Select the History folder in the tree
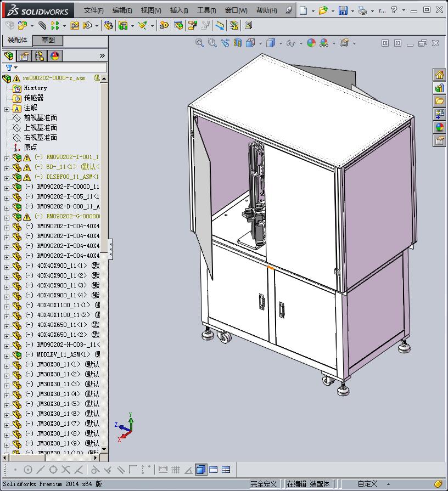448x491 pixels. click(x=35, y=88)
